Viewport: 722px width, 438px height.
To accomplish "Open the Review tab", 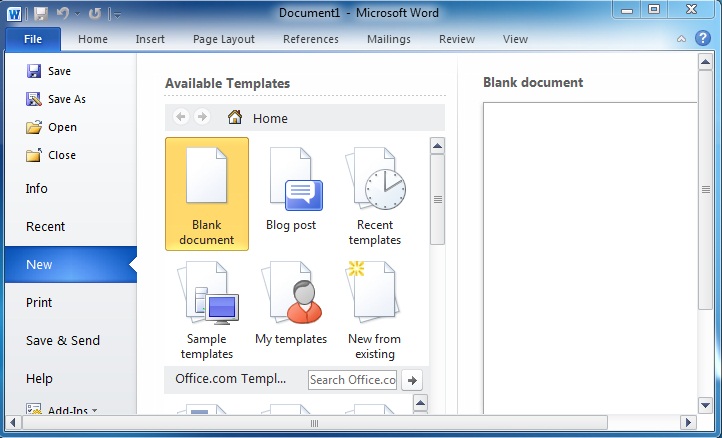I will pyautogui.click(x=457, y=39).
